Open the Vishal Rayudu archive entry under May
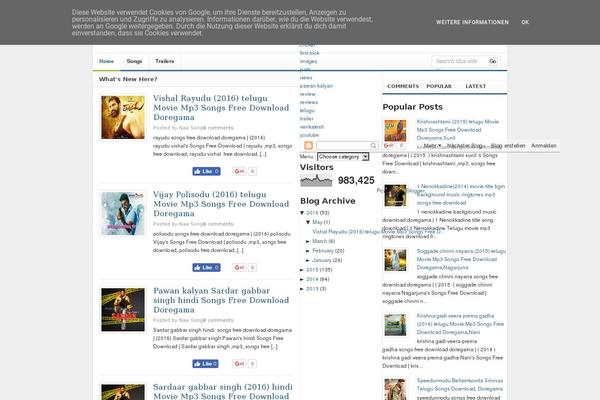600x400 pixels. pos(376,232)
